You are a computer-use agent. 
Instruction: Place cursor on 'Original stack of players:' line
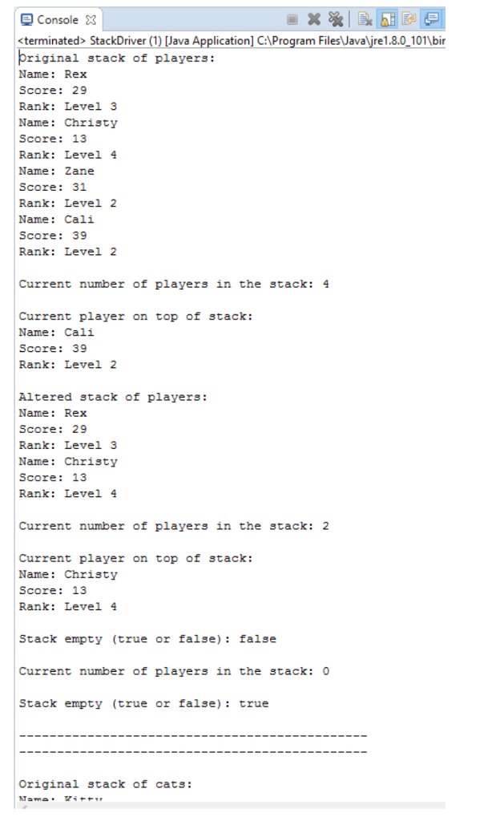117,58
